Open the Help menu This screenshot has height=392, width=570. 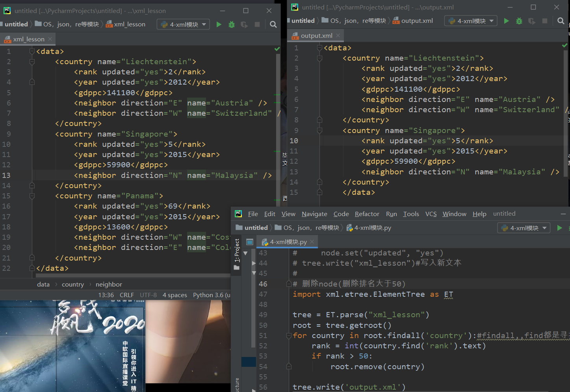[479, 214]
